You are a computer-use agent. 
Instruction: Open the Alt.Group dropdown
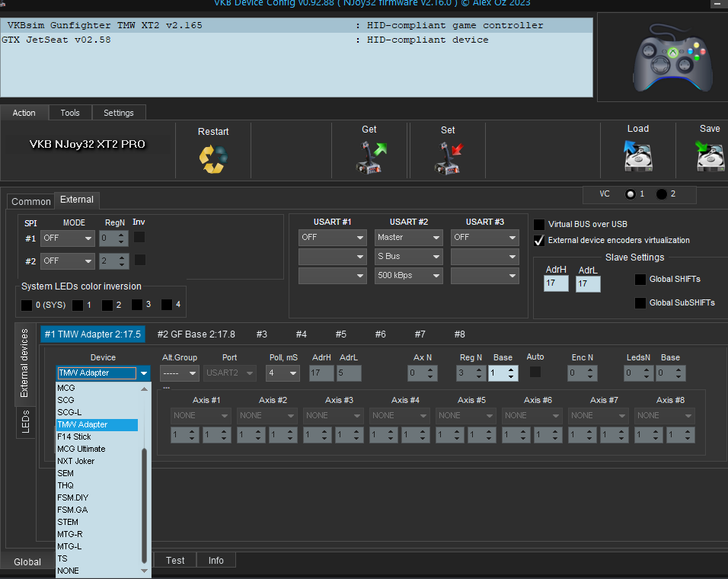click(x=180, y=373)
